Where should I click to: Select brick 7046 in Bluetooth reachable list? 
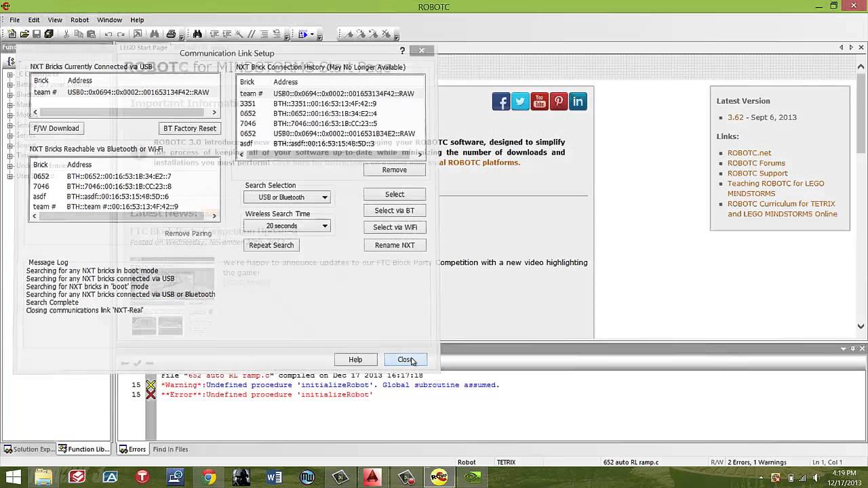pyautogui.click(x=123, y=186)
